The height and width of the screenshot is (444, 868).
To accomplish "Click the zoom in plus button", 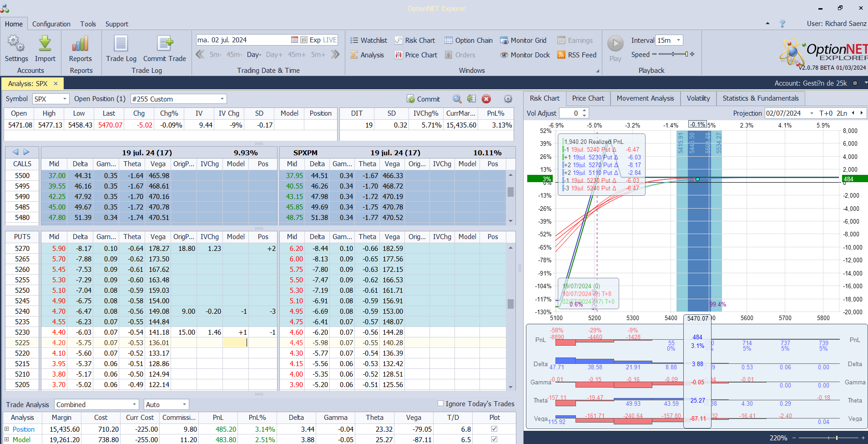I will pyautogui.click(x=863, y=438).
